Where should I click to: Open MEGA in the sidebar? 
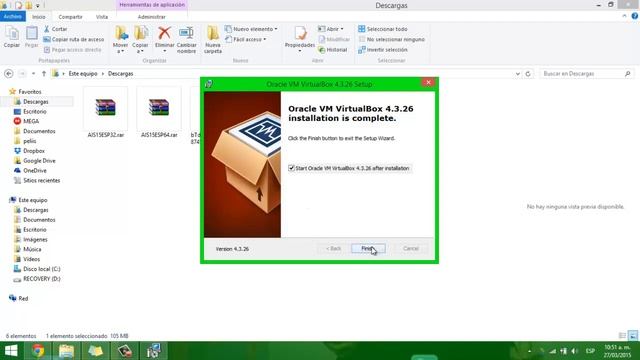tap(31, 121)
